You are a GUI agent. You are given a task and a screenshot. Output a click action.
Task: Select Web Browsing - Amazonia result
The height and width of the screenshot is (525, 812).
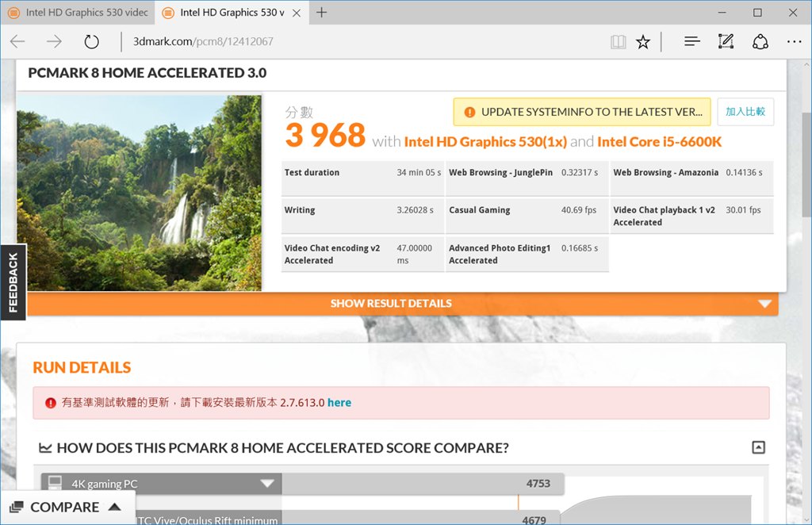pyautogui.click(x=691, y=178)
